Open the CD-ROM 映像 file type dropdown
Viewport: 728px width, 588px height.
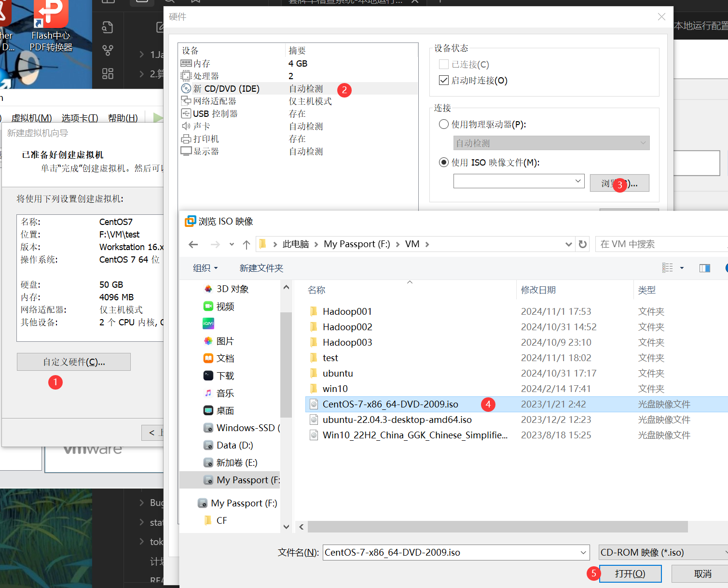pos(664,552)
